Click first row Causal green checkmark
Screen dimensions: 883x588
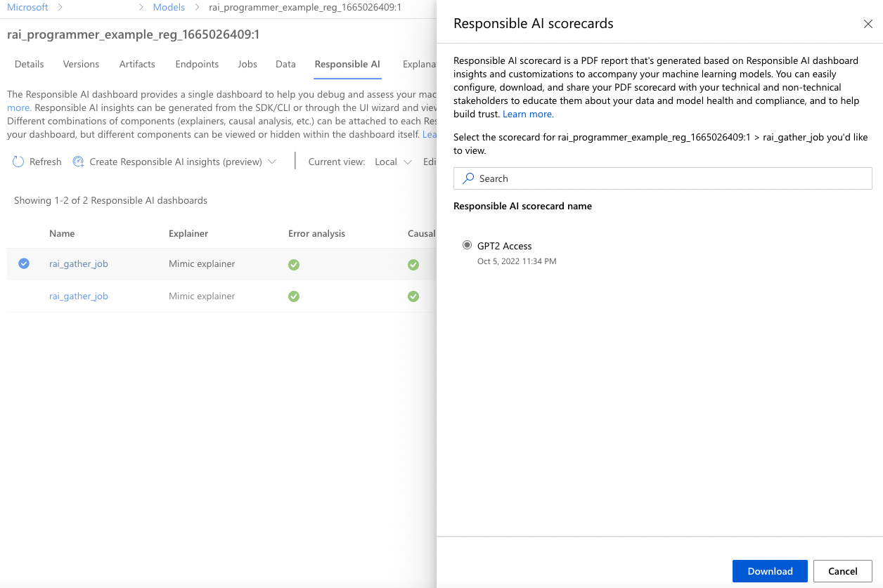(413, 264)
